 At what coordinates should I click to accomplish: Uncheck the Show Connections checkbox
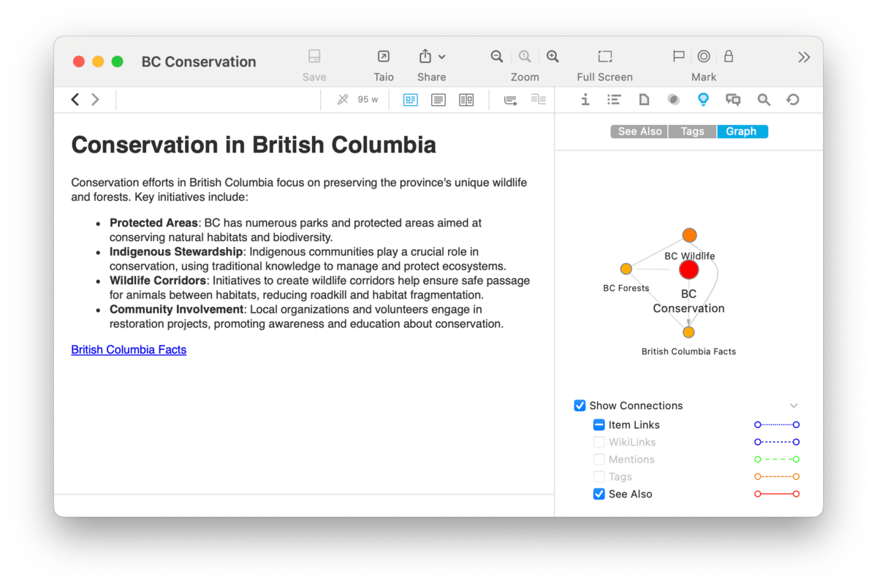pyautogui.click(x=580, y=405)
